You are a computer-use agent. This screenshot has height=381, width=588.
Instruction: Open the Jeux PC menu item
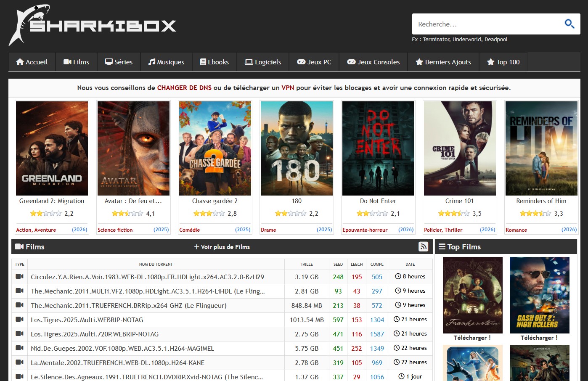click(x=314, y=62)
